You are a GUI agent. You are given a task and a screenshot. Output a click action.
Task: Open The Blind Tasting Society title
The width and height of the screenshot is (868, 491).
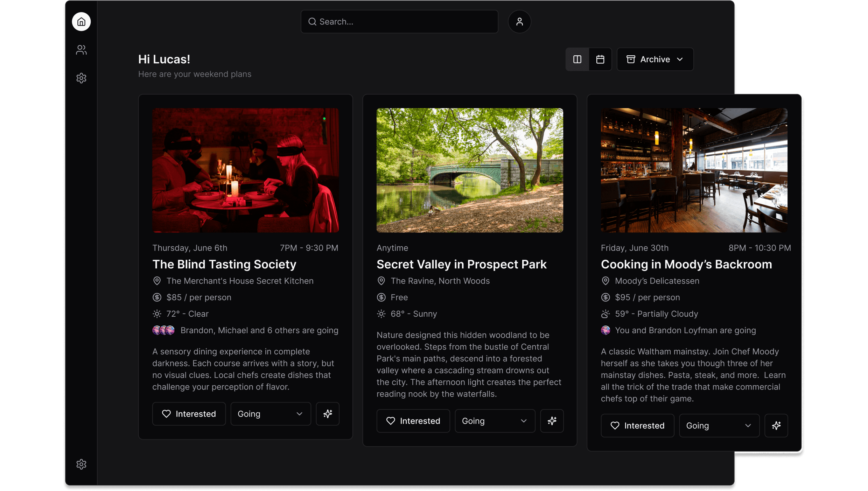point(224,264)
